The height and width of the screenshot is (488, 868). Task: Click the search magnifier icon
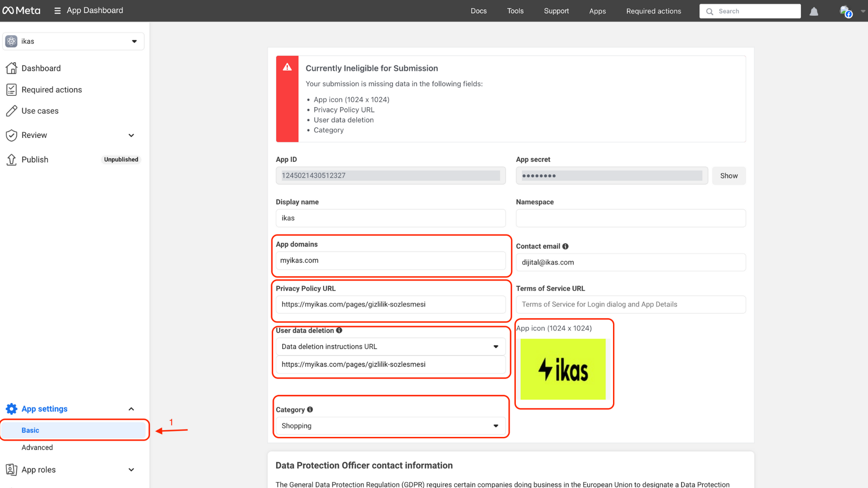pos(710,11)
